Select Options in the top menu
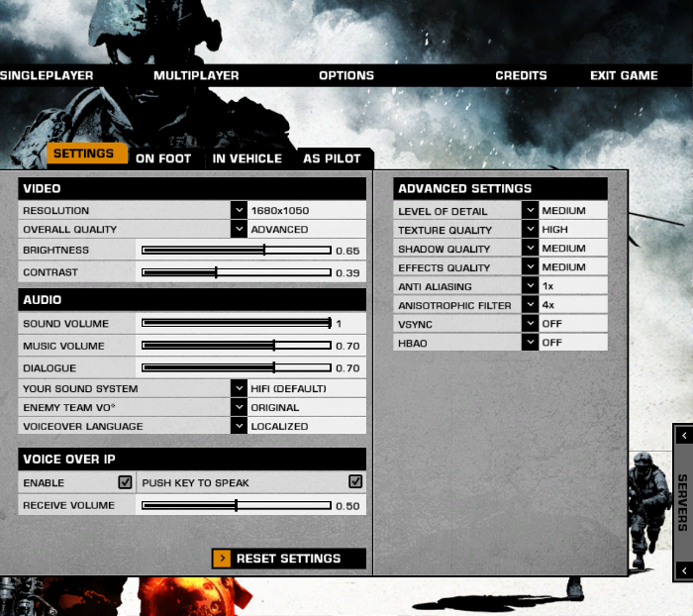The image size is (693, 616). click(x=346, y=75)
